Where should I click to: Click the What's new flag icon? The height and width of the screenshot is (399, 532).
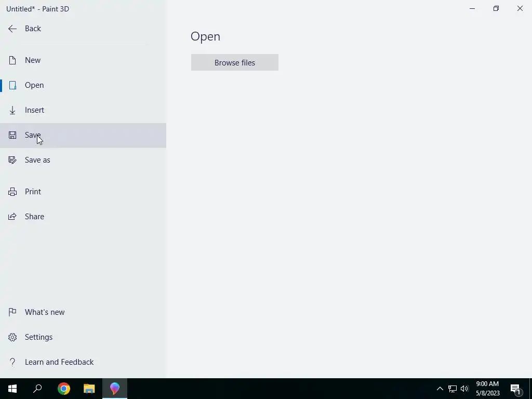coord(12,312)
